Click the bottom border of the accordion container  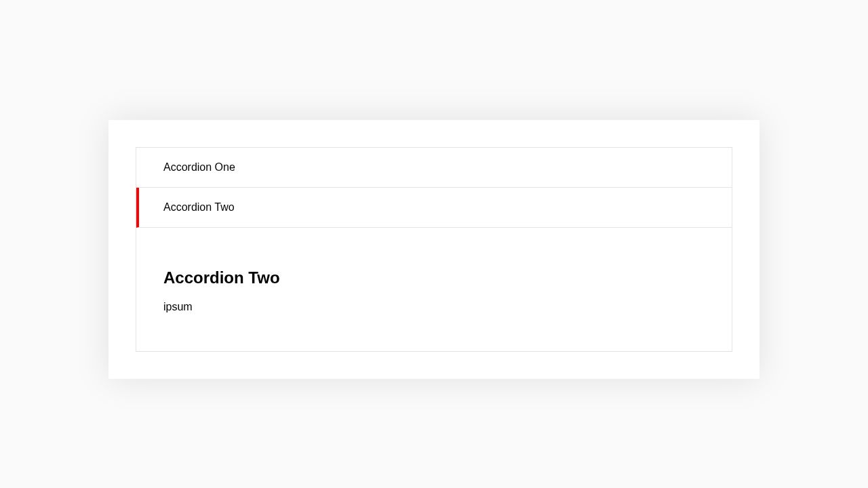click(434, 350)
